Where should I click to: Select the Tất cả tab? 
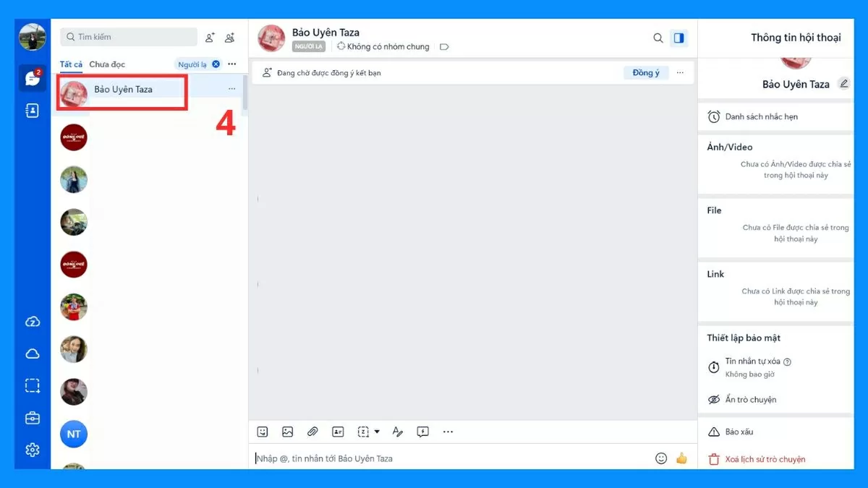tap(71, 64)
